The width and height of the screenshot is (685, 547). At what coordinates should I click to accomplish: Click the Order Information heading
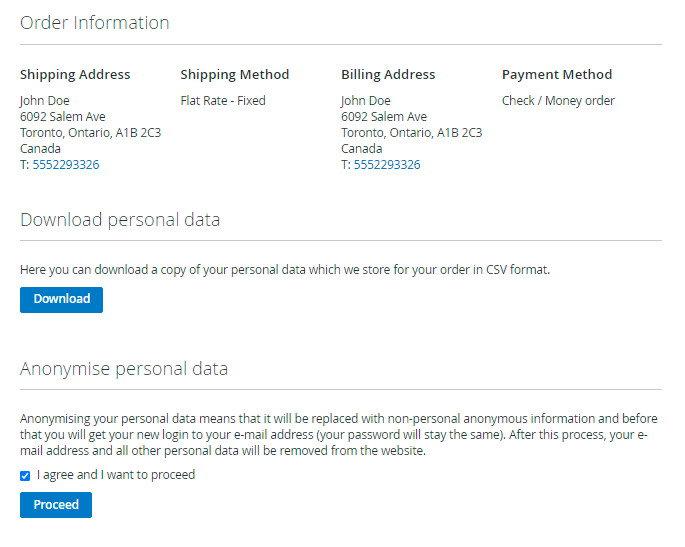(95, 23)
